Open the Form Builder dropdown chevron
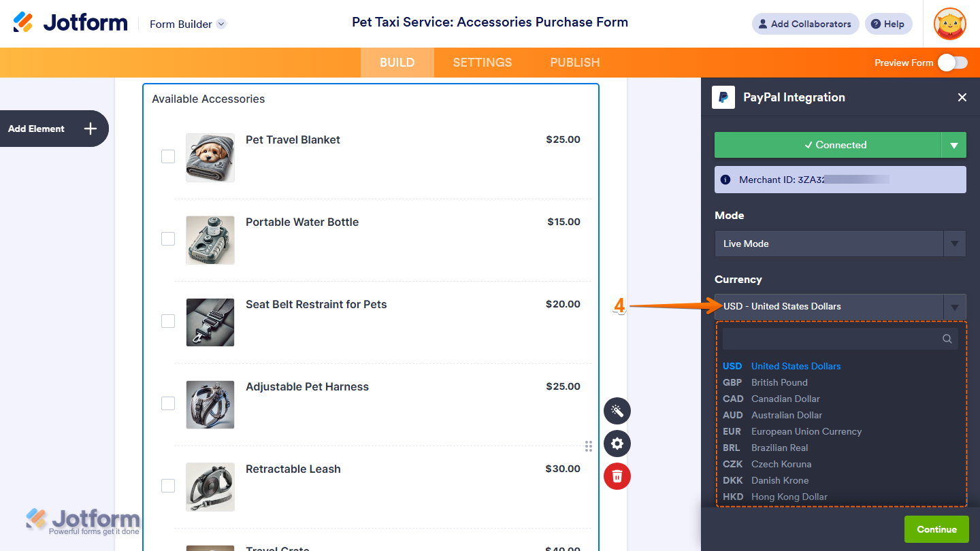The image size is (980, 551). point(221,24)
